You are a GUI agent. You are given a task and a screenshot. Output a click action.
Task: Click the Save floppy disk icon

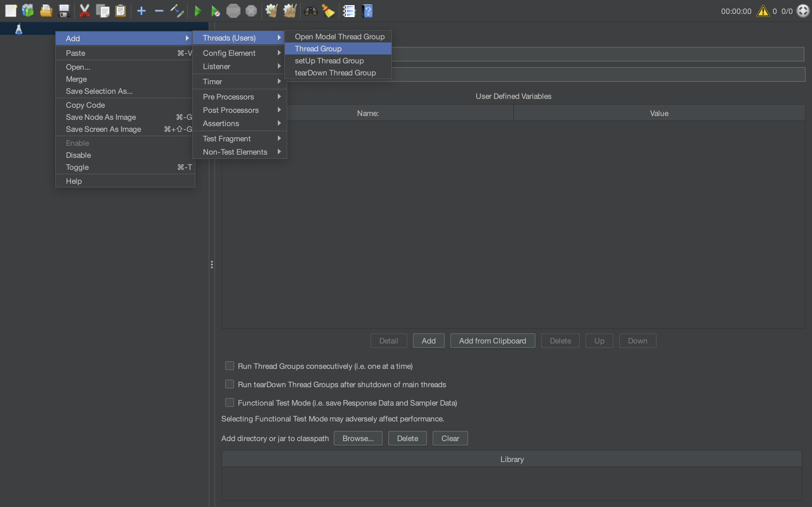(64, 11)
